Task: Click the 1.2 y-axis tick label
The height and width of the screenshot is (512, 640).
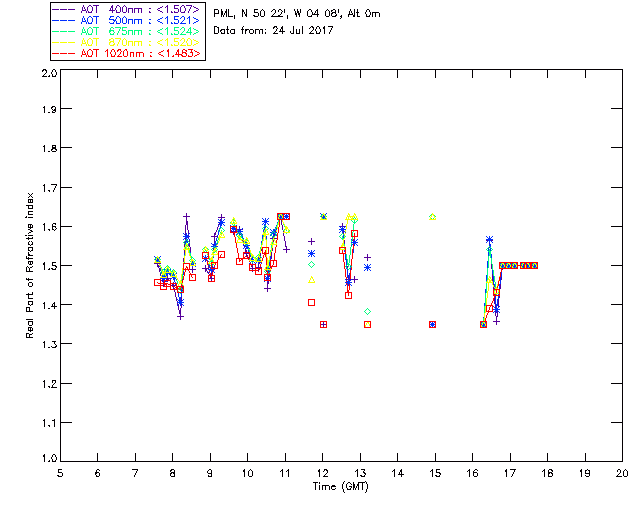Action: (x=49, y=383)
